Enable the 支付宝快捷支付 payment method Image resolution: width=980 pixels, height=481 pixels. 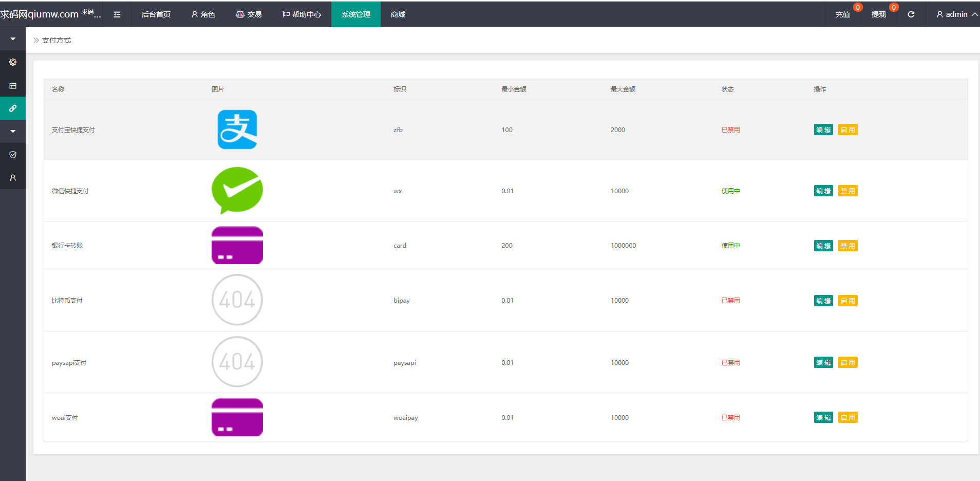(x=848, y=129)
